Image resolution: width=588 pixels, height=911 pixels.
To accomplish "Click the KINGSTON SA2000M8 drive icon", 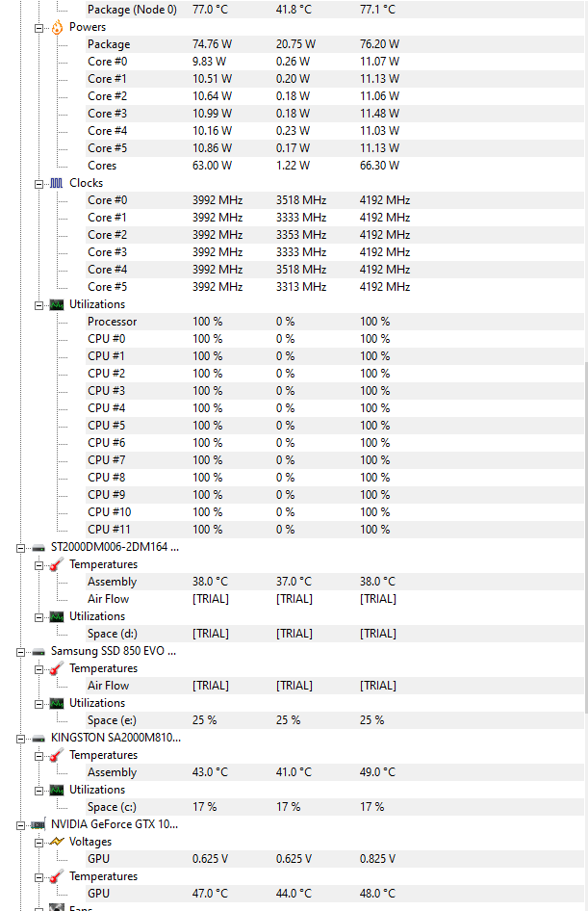I will (x=38, y=738).
